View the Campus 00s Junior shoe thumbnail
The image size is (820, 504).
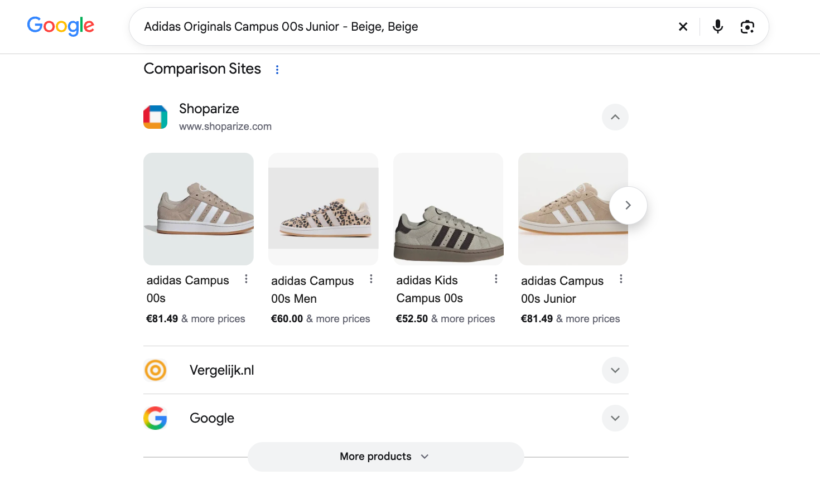573,209
